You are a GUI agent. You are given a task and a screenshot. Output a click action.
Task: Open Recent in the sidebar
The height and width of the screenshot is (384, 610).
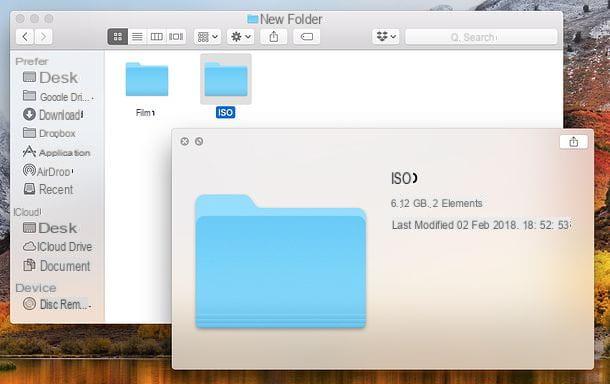pyautogui.click(x=48, y=189)
